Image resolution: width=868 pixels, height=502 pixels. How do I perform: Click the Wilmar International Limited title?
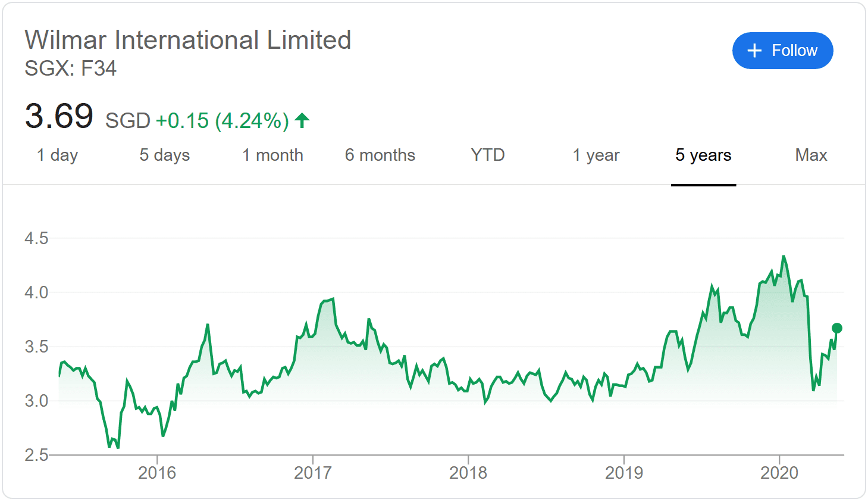pos(188,40)
